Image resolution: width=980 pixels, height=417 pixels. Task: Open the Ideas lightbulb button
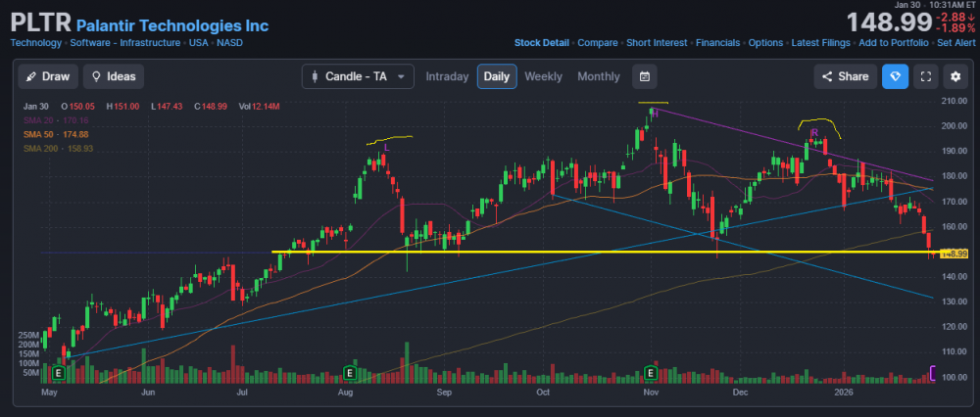tap(113, 76)
